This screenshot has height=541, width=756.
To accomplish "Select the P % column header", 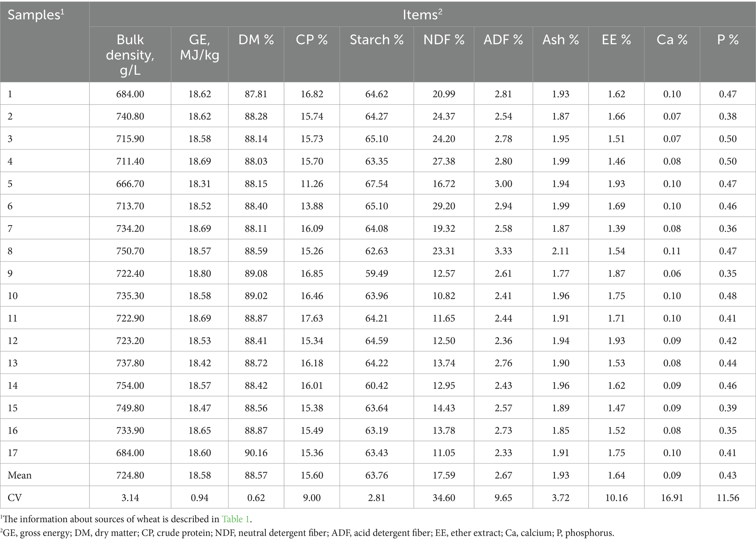I will (x=727, y=40).
